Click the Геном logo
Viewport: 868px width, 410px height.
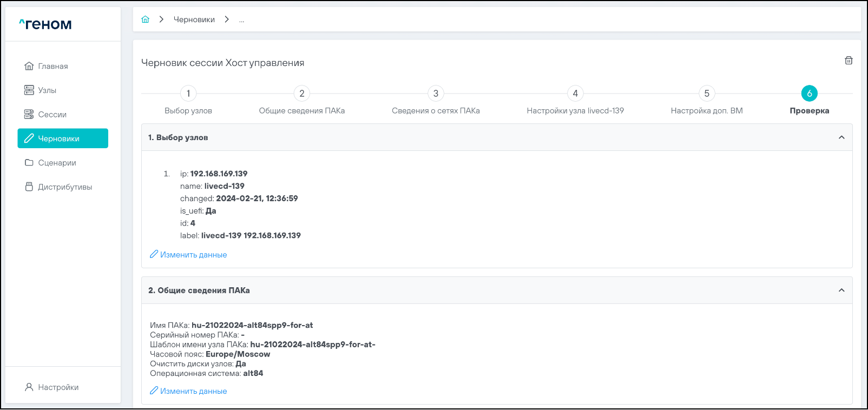click(x=45, y=24)
